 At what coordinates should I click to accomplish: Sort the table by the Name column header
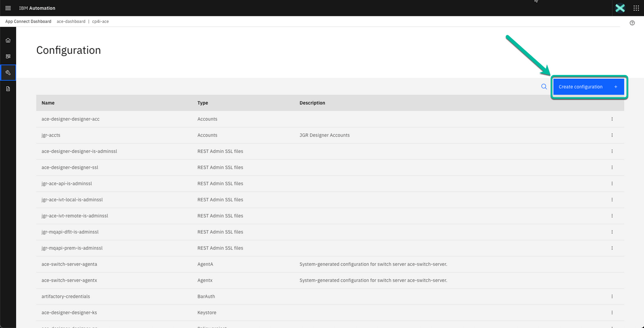coord(48,103)
